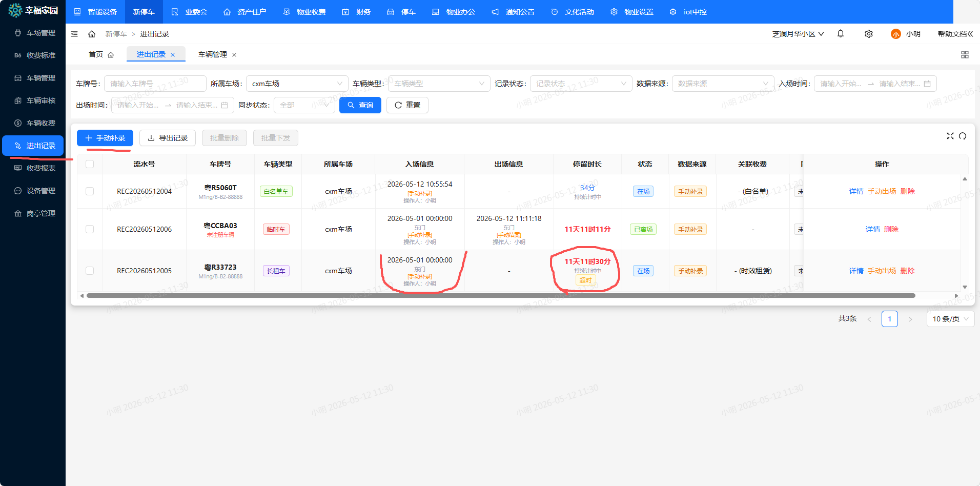This screenshot has height=486, width=980.
Task: Open the 财务 top menu
Action: 356,12
